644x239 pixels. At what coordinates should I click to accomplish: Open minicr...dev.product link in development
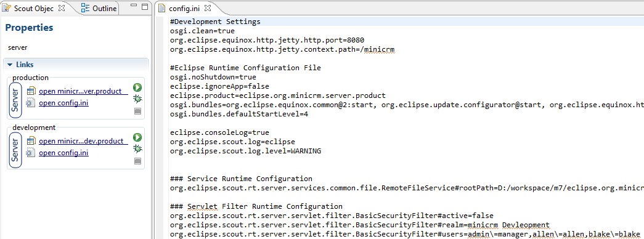(x=83, y=141)
